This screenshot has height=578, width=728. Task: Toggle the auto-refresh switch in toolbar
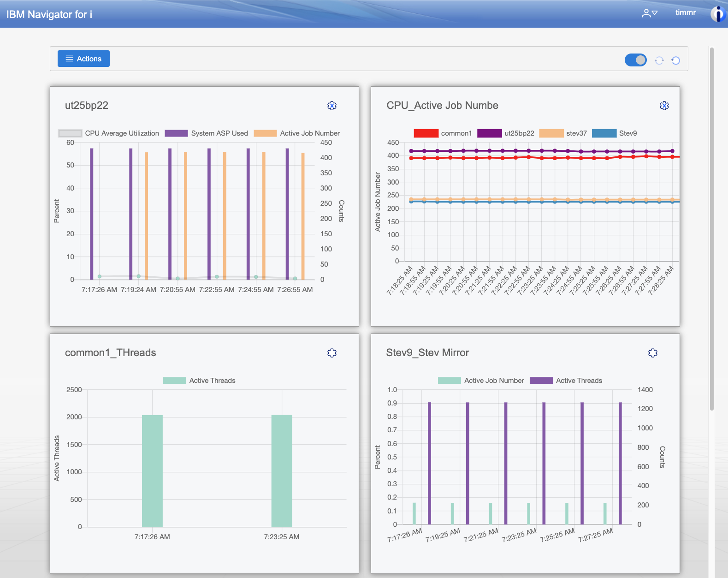coord(636,60)
